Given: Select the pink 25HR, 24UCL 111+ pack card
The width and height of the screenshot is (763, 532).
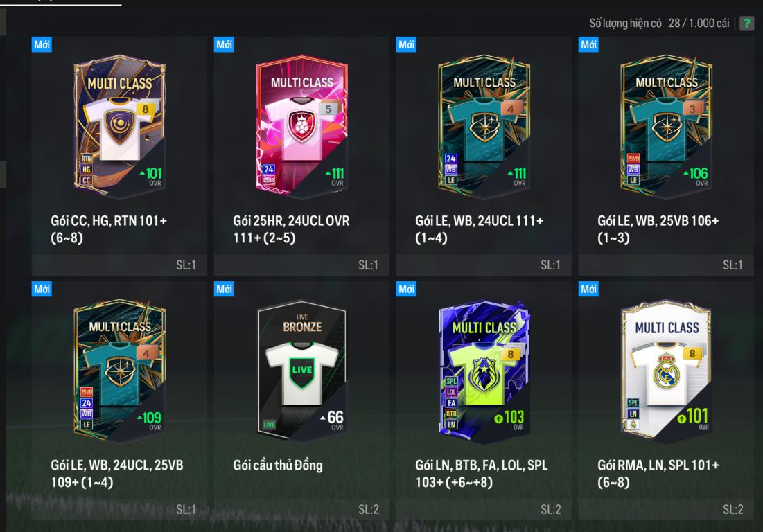Looking at the screenshot, I should pyautogui.click(x=301, y=156).
